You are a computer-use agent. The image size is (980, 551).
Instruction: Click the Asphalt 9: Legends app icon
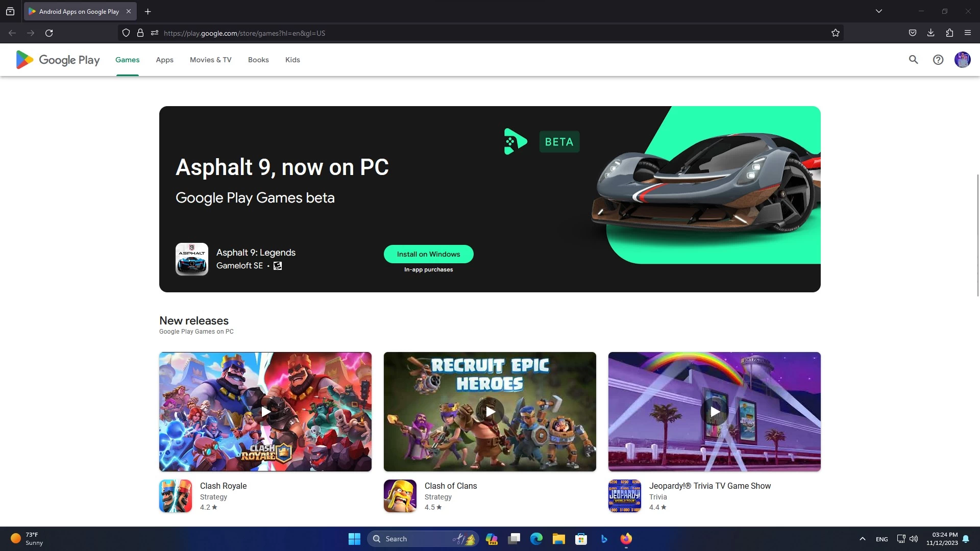192,259
